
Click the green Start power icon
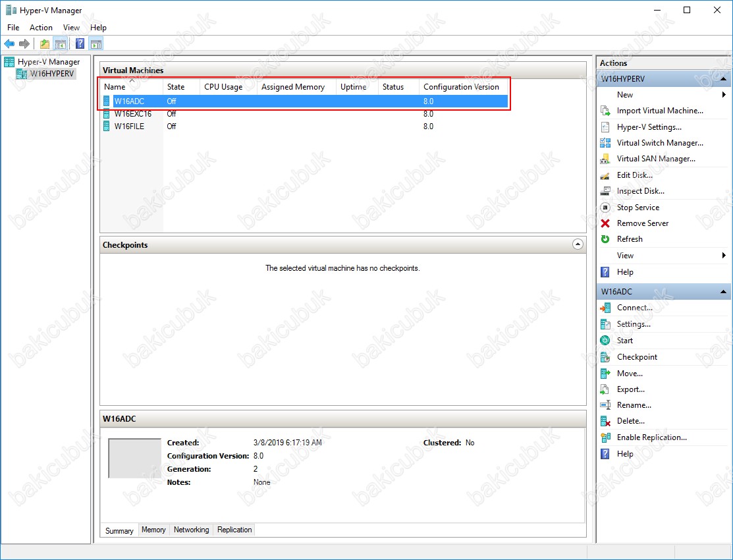[x=605, y=341]
